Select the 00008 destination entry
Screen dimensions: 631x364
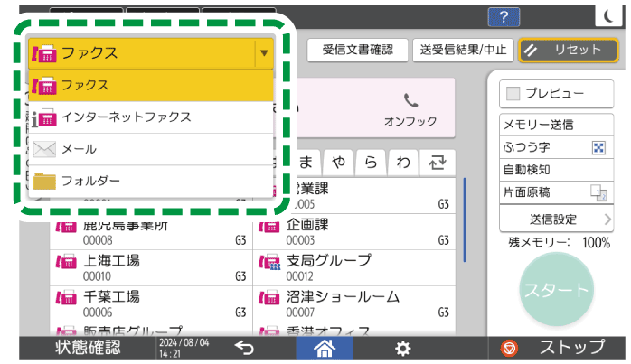pos(151,236)
